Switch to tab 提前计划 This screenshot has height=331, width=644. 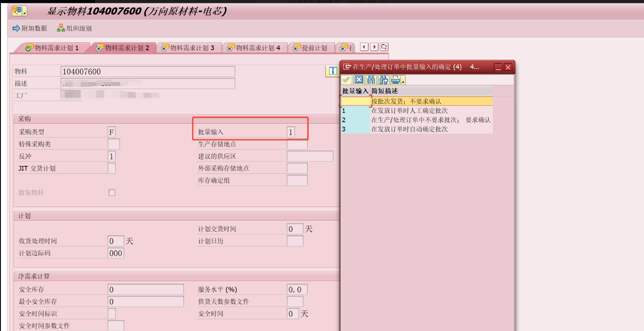pyautogui.click(x=310, y=48)
